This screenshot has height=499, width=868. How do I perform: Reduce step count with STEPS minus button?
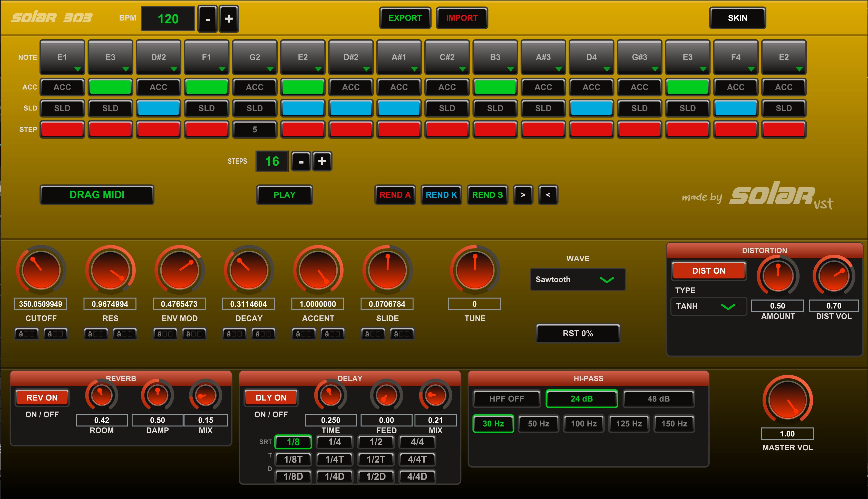[301, 161]
